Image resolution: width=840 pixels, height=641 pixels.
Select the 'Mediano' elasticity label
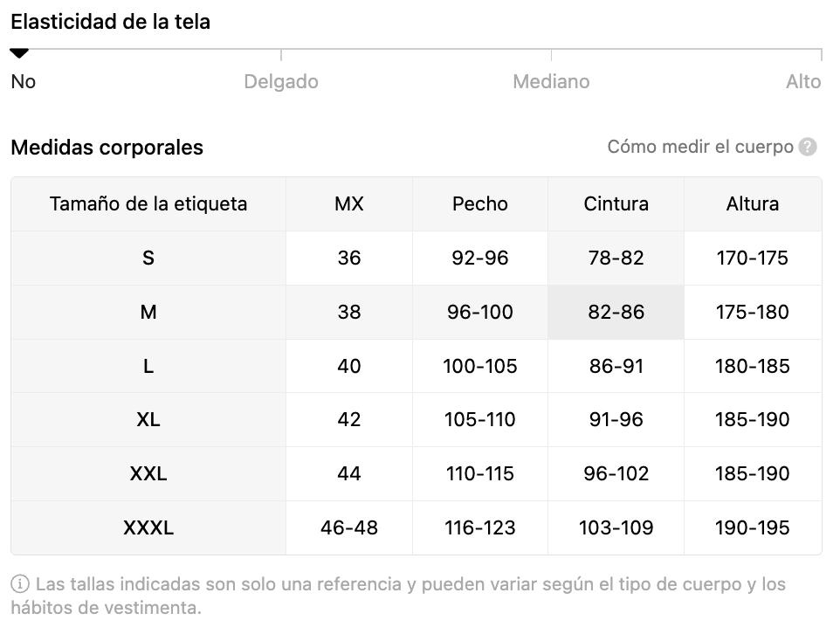[x=551, y=81]
